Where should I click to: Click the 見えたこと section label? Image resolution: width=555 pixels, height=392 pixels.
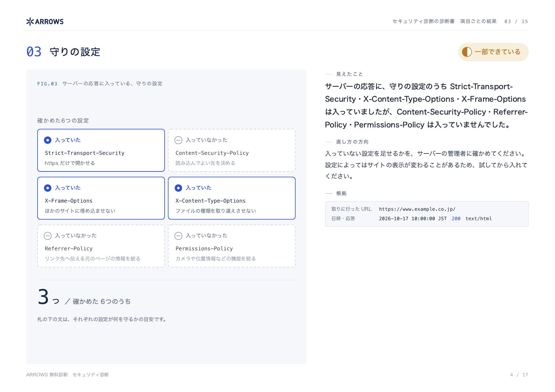tap(349, 74)
